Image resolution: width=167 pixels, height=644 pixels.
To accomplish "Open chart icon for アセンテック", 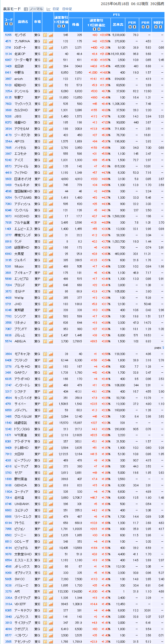I will pyautogui.click(x=51, y=641).
